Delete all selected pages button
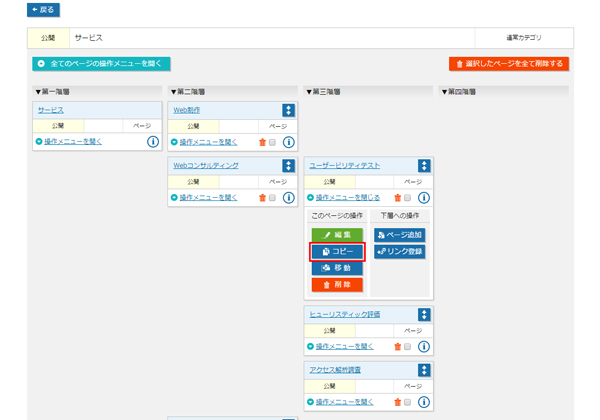 coord(509,64)
